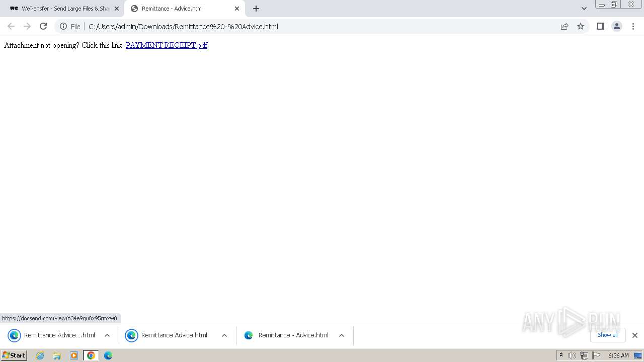Click the 6:36 AM taskbar clock

[618, 355]
